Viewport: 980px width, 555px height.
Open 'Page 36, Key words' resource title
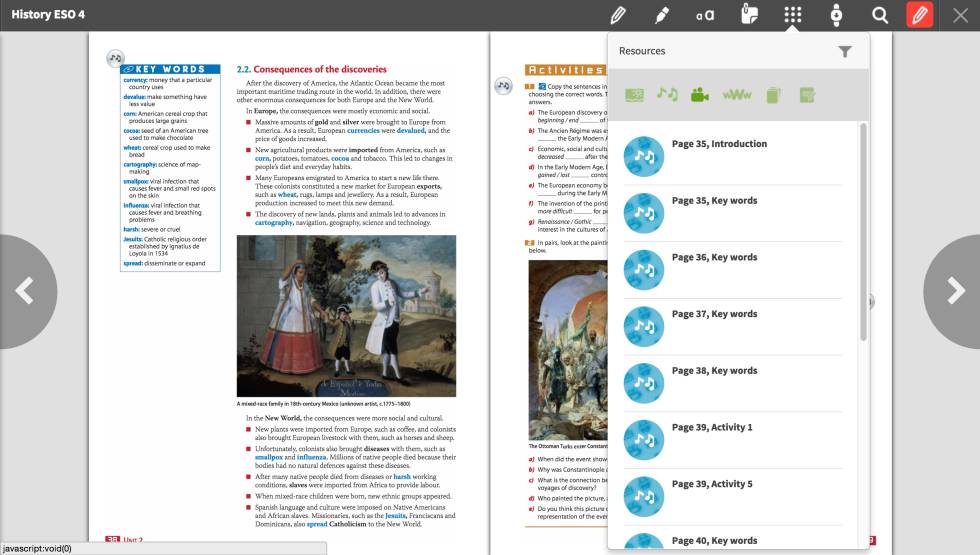tap(714, 258)
